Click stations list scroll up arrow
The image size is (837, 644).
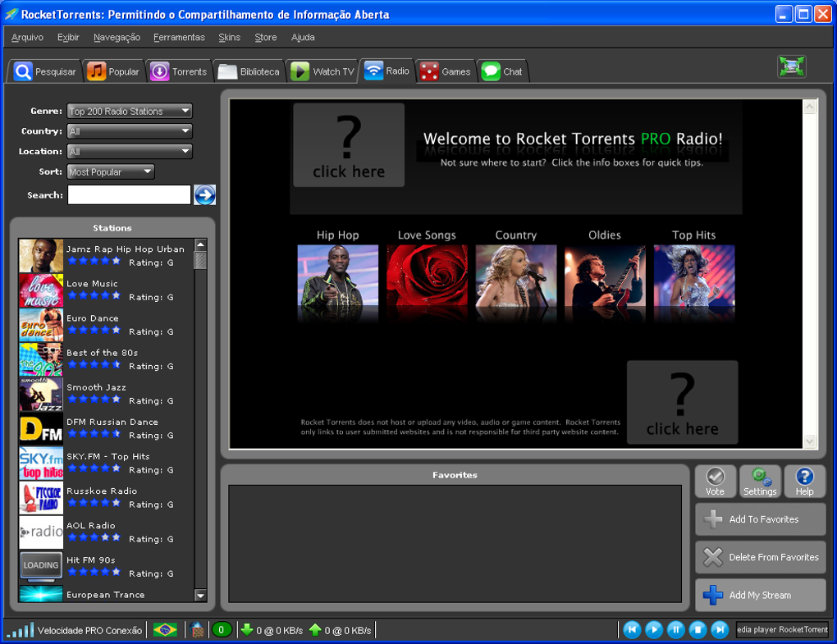coord(201,245)
